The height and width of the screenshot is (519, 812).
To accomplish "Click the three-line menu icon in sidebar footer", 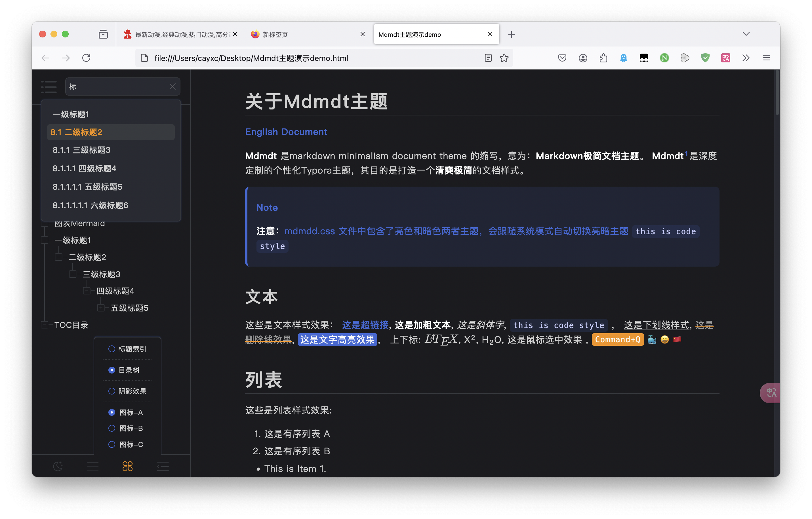I will [93, 466].
